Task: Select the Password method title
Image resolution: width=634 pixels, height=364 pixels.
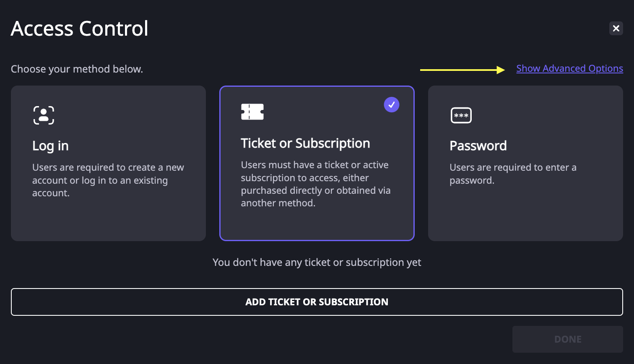Action: [478, 146]
